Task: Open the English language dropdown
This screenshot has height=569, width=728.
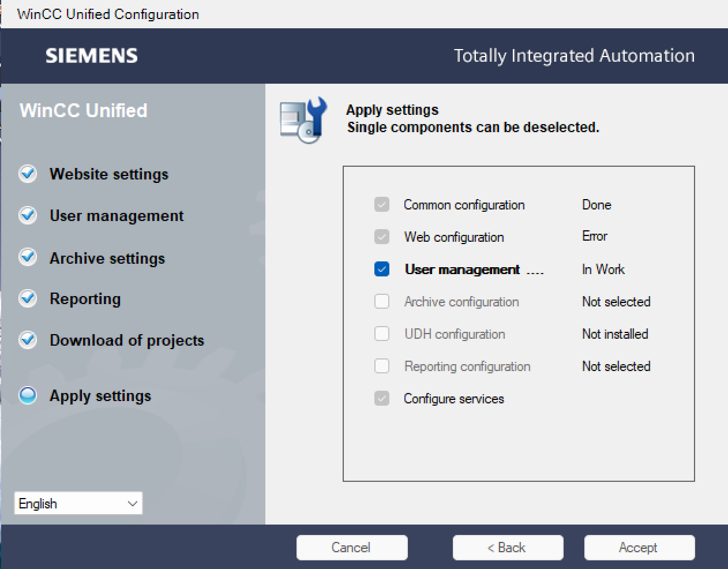Action: pos(78,503)
